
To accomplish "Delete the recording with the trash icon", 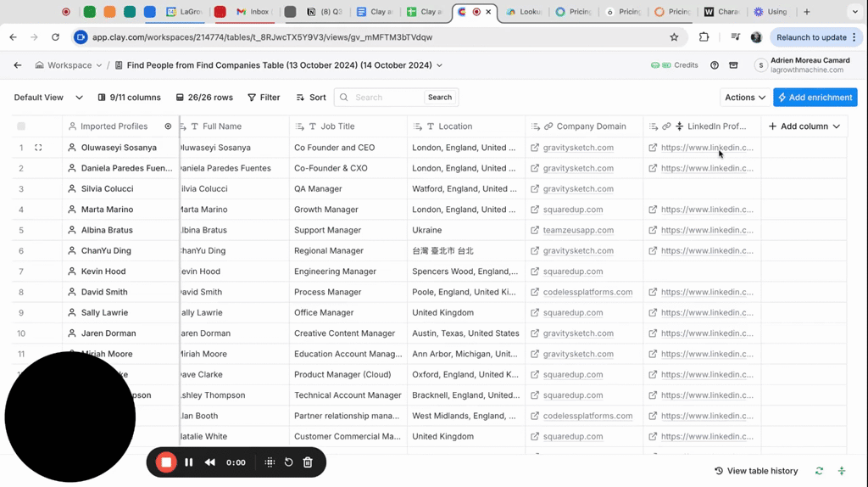I will (308, 462).
